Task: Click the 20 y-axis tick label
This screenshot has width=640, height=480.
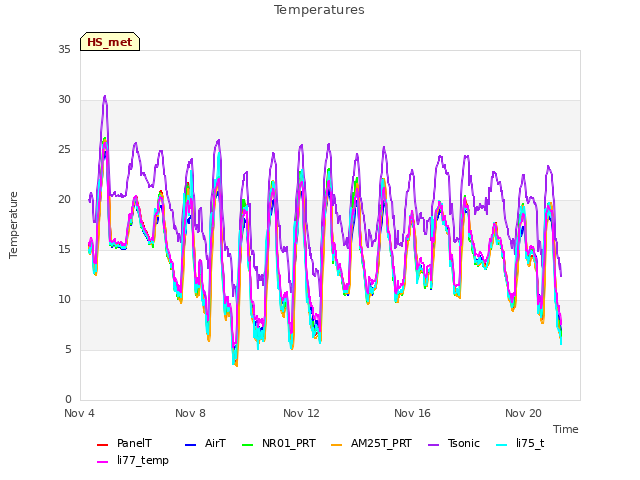Action: (64, 200)
